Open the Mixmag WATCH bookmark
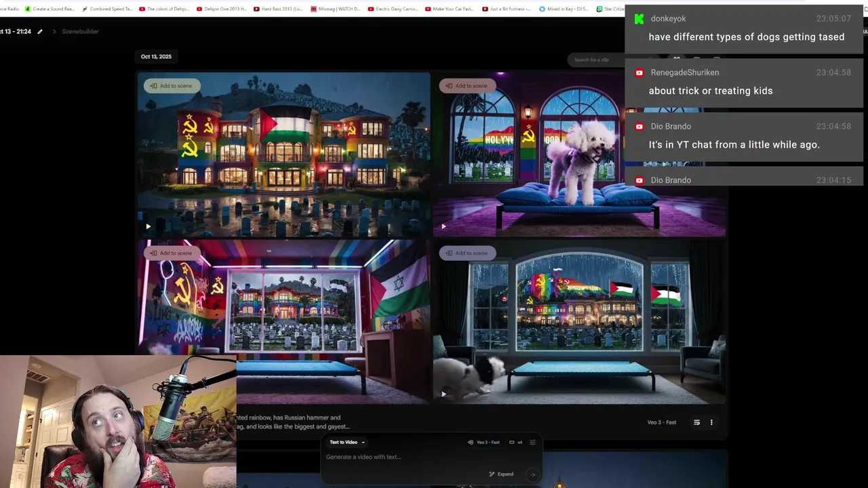 click(336, 9)
